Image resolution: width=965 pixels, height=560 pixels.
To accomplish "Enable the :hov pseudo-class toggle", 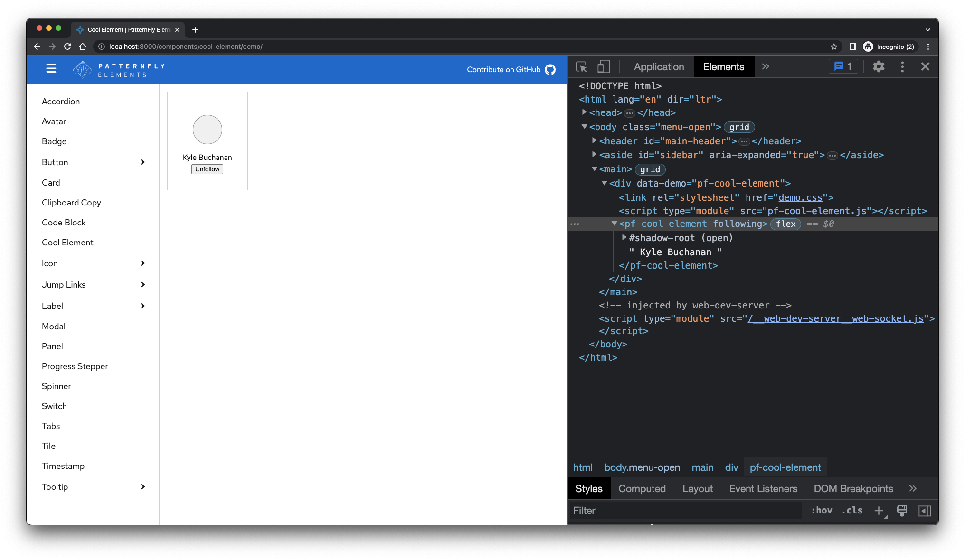I will [x=821, y=511].
